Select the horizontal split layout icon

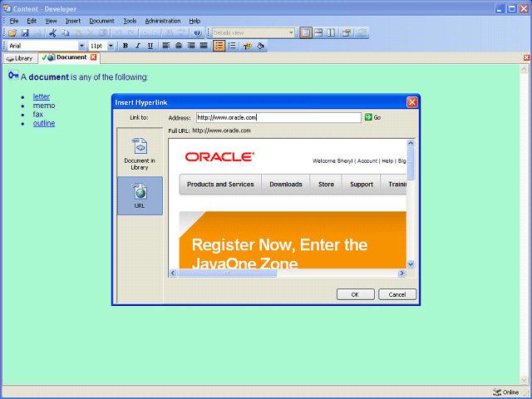(318, 33)
